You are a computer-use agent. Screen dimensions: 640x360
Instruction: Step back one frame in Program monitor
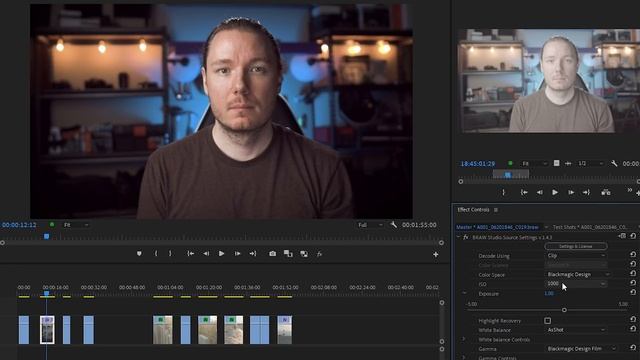pyautogui.click(x=206, y=254)
